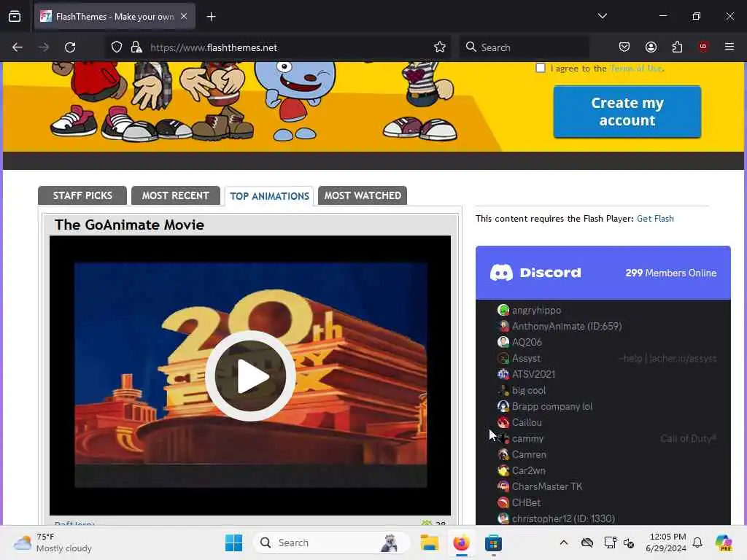Viewport: 747px width, 560px height.
Task: Play The GoAnimate Movie video
Action: coord(251,376)
